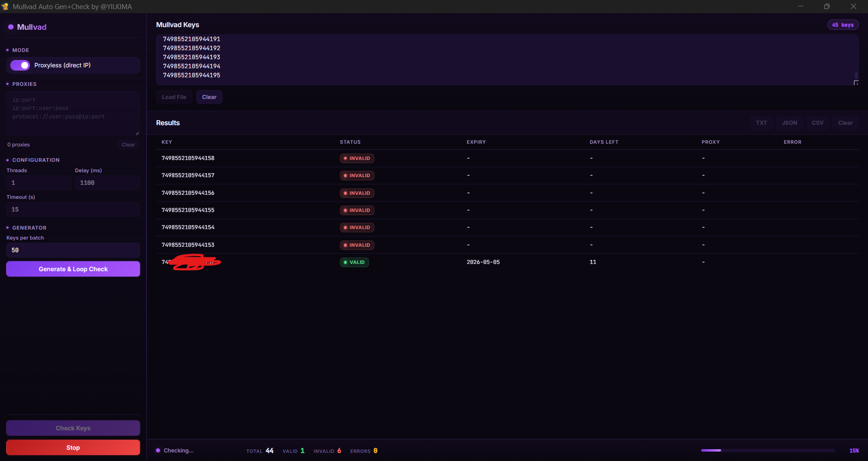
Task: Click the 45 keys counter badge
Action: tap(843, 25)
